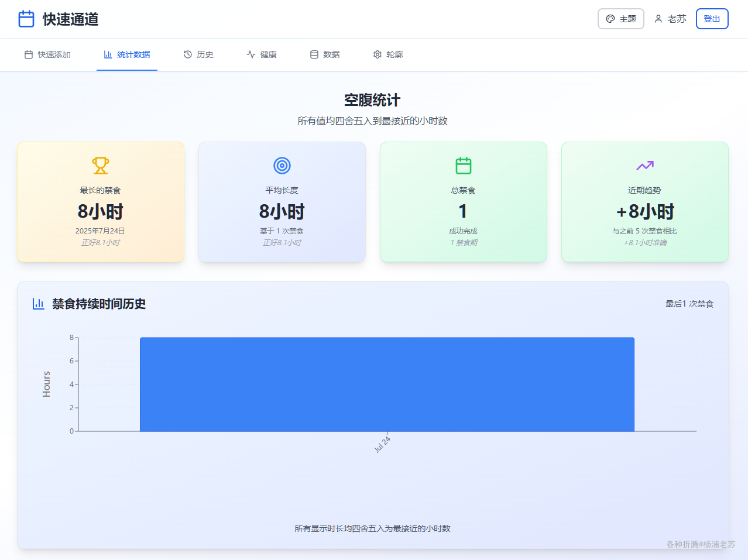This screenshot has height=560, width=748.
Task: Open the 数据 tab
Action: click(325, 54)
